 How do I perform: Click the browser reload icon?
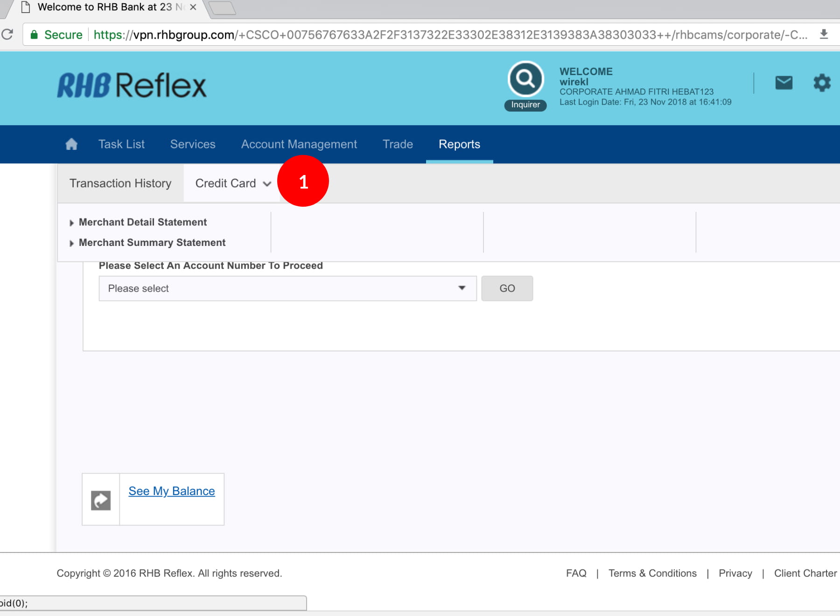pyautogui.click(x=7, y=35)
